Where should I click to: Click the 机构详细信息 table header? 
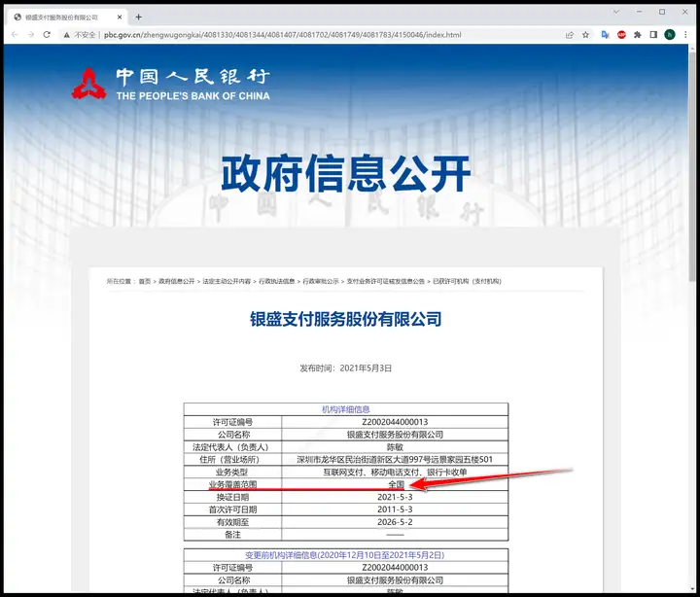point(346,409)
